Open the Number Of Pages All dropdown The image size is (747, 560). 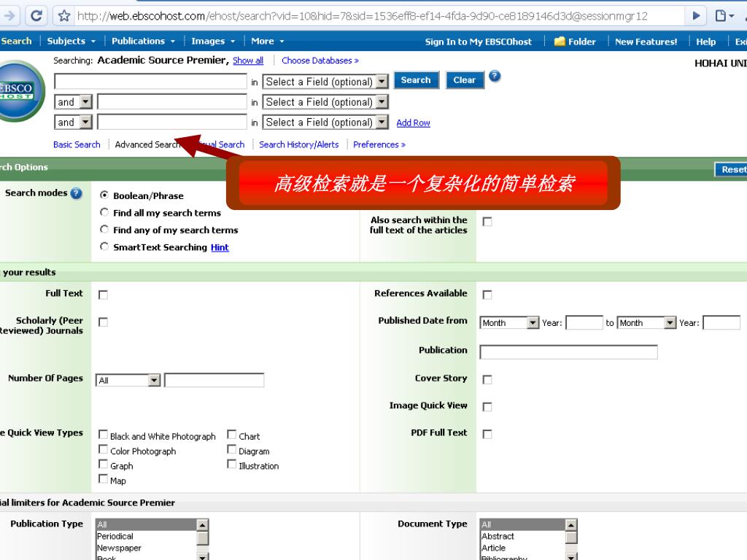pos(128,380)
